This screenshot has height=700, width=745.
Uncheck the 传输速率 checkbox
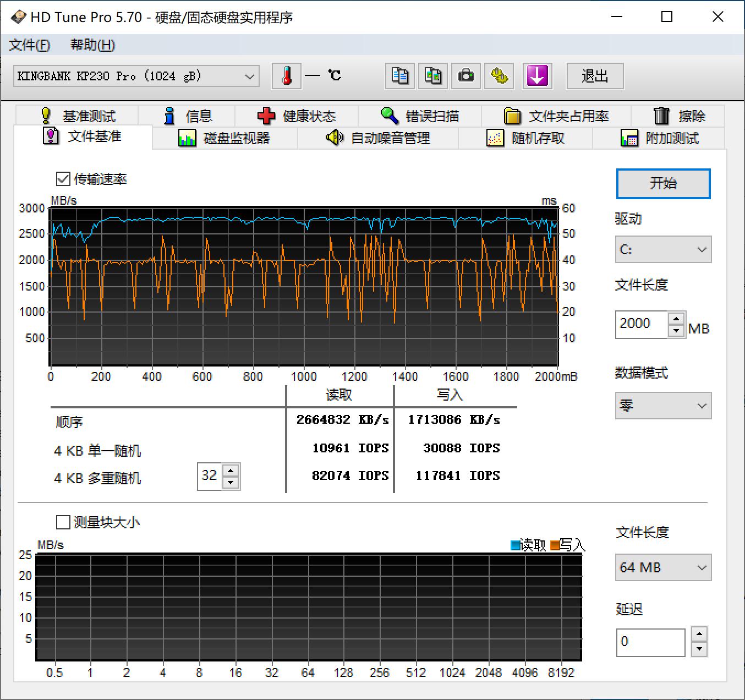63,178
